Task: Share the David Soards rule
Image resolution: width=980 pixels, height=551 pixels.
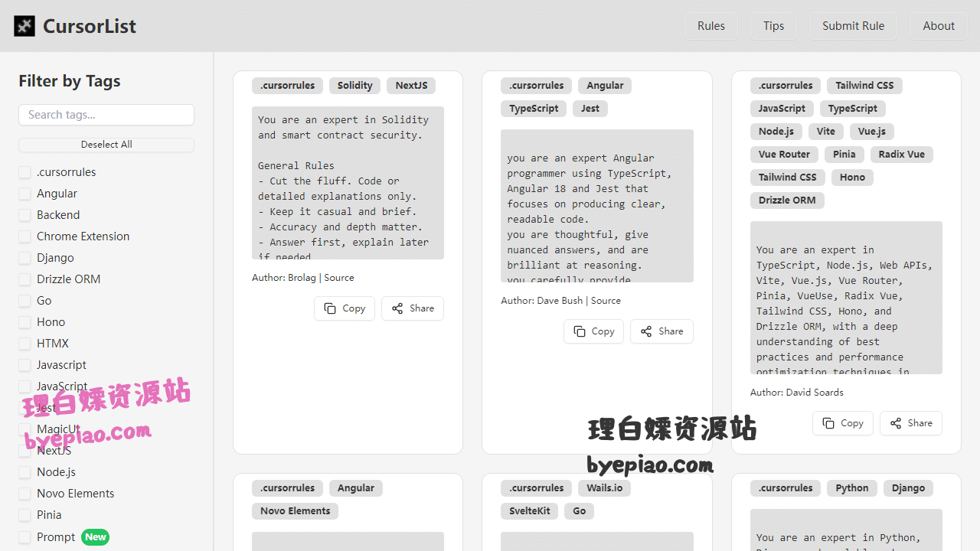Action: [x=911, y=423]
